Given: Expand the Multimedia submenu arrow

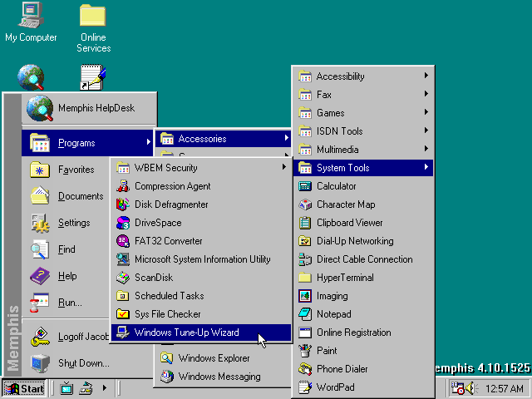Looking at the screenshot, I should 426,149.
